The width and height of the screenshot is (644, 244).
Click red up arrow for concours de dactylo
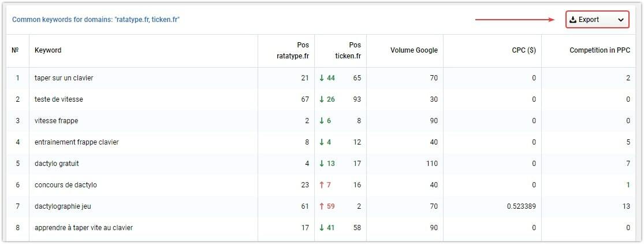pyautogui.click(x=322, y=185)
